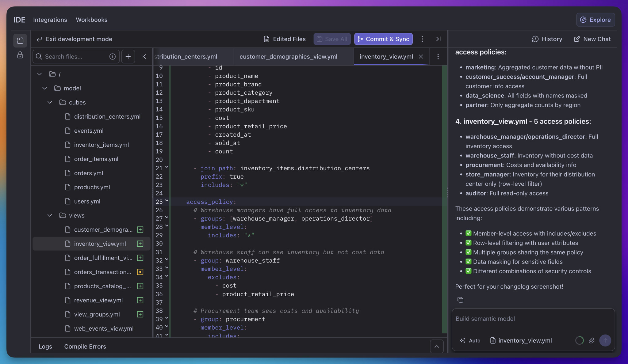Switch to distribution_centers.yml tab
The image size is (628, 364).
[x=193, y=57]
